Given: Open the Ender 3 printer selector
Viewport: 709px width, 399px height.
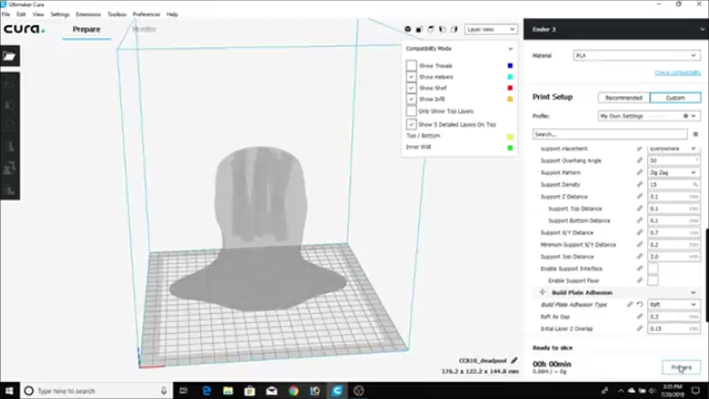Looking at the screenshot, I should (x=616, y=29).
